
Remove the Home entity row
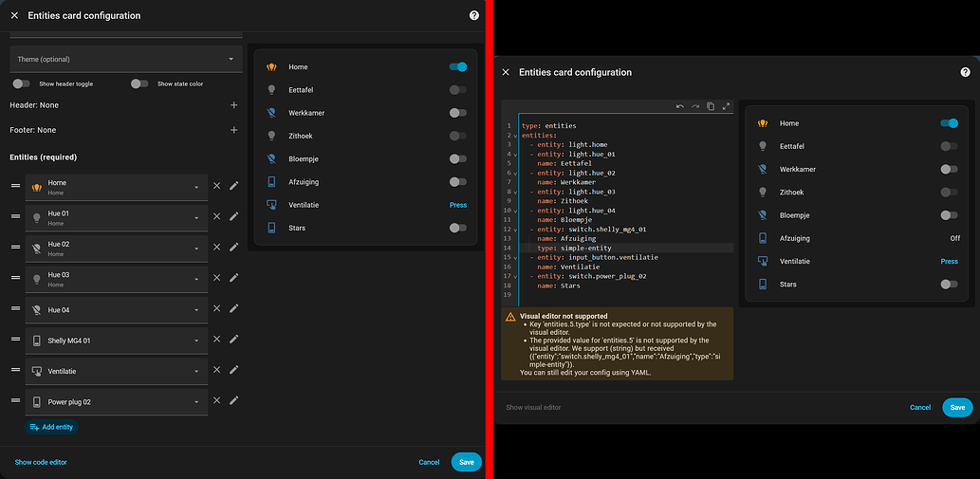coord(217,186)
